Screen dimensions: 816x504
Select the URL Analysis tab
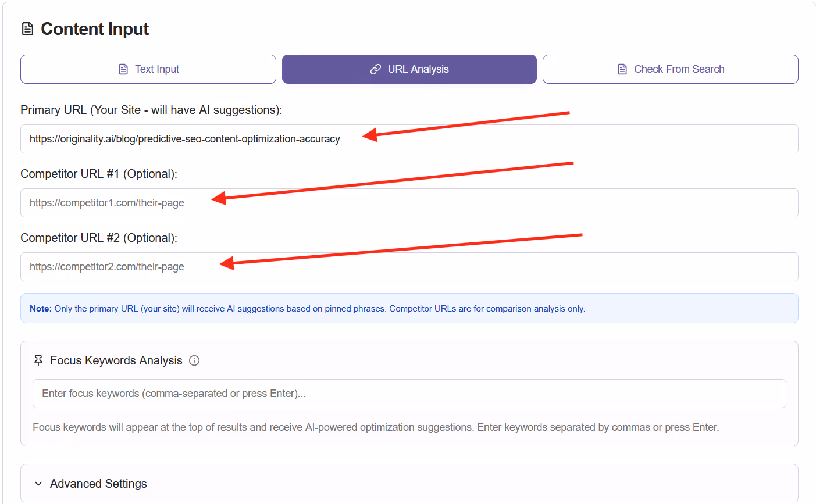[409, 69]
